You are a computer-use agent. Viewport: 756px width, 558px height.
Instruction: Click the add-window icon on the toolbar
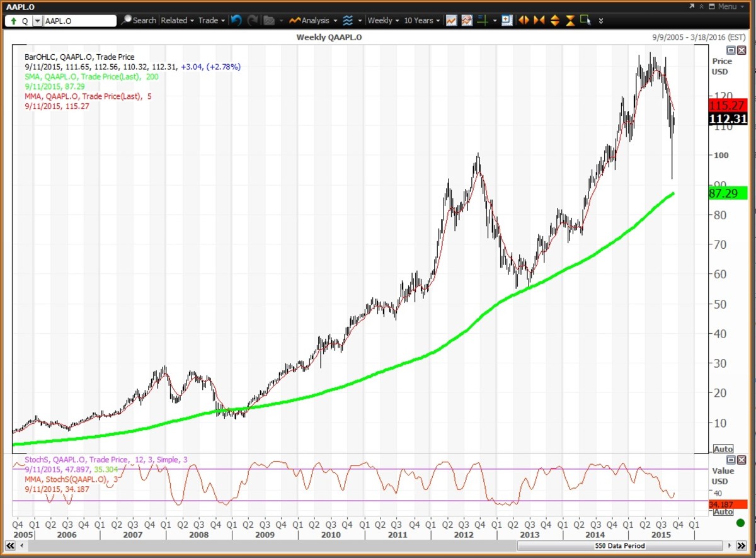(x=506, y=20)
